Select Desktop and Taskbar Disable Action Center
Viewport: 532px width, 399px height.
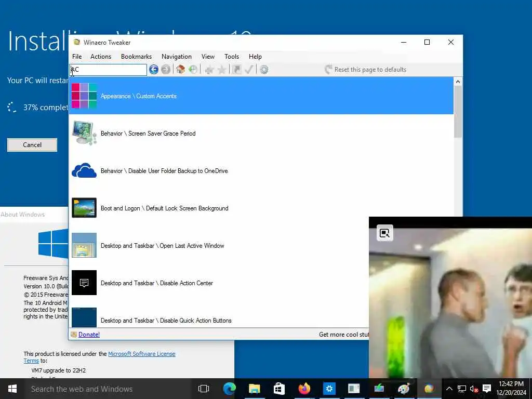click(219, 283)
